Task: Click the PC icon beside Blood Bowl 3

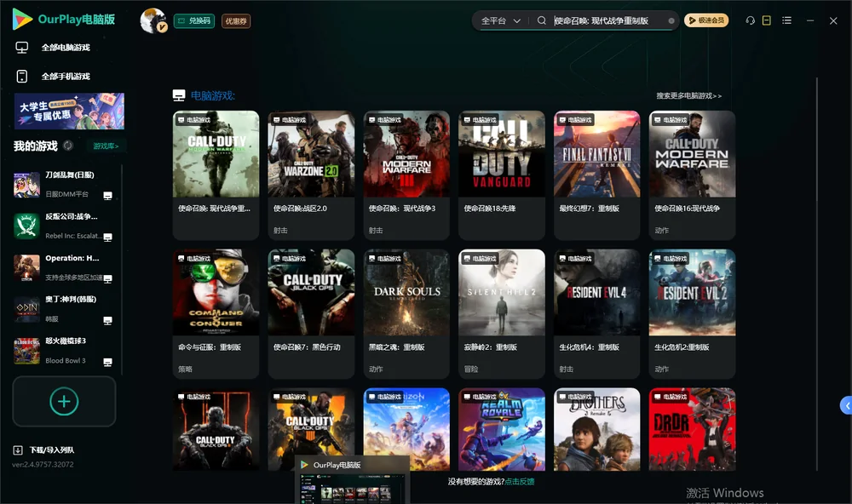Action: [x=107, y=363]
